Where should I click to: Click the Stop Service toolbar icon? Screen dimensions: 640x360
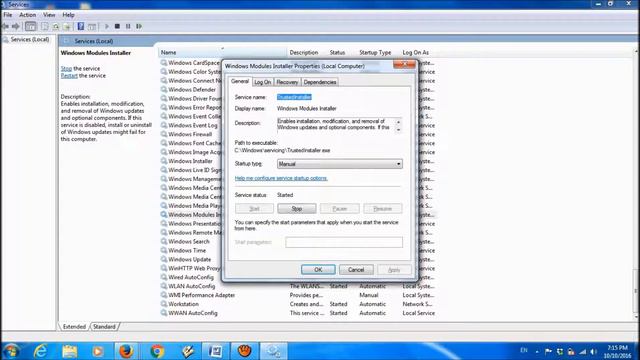[x=117, y=27]
